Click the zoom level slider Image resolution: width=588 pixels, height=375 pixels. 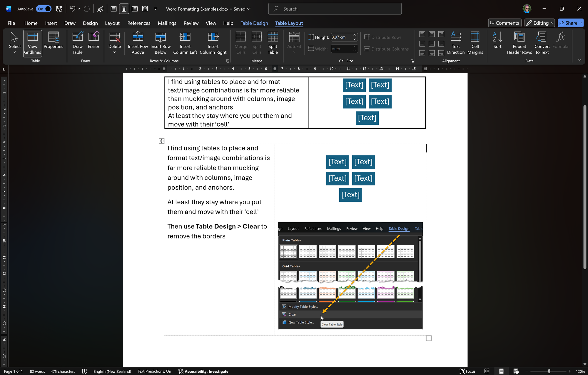click(x=549, y=371)
